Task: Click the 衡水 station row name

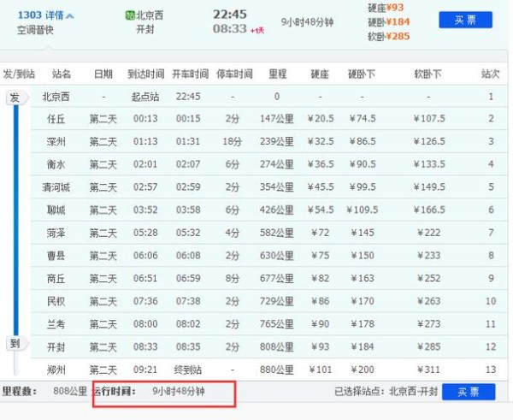Action: click(56, 164)
